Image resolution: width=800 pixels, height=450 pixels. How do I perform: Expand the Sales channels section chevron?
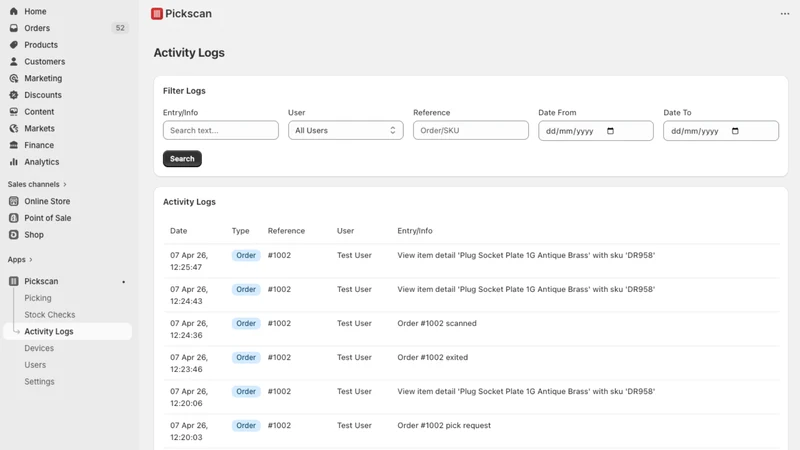[x=65, y=184]
